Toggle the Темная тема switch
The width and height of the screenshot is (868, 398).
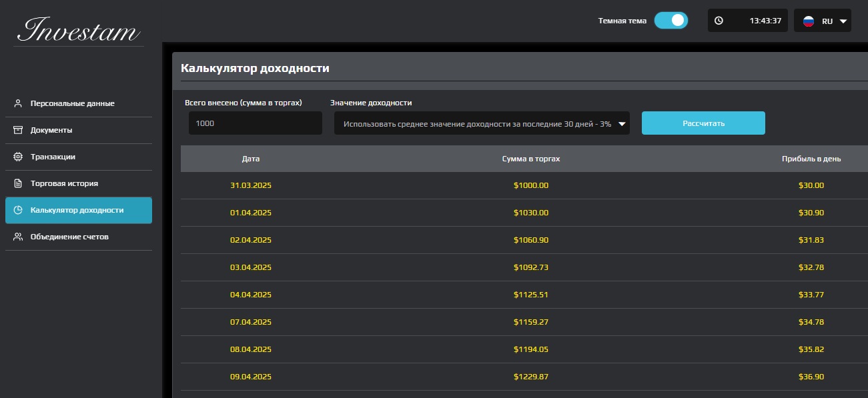point(671,20)
